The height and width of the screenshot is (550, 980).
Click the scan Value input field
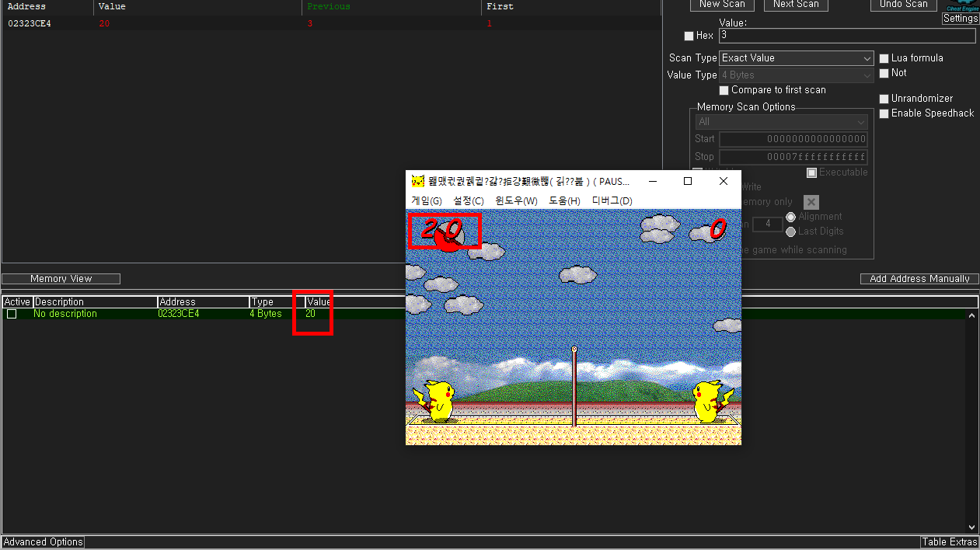tap(847, 36)
